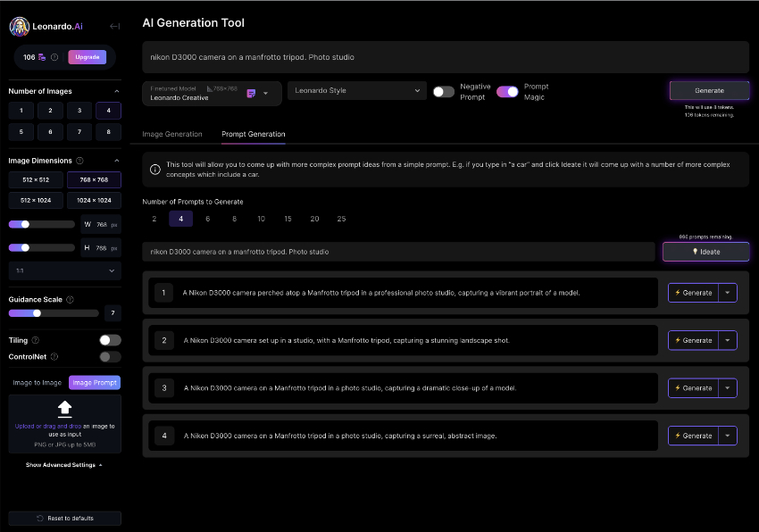Select 1 for Number of Images

(x=21, y=111)
